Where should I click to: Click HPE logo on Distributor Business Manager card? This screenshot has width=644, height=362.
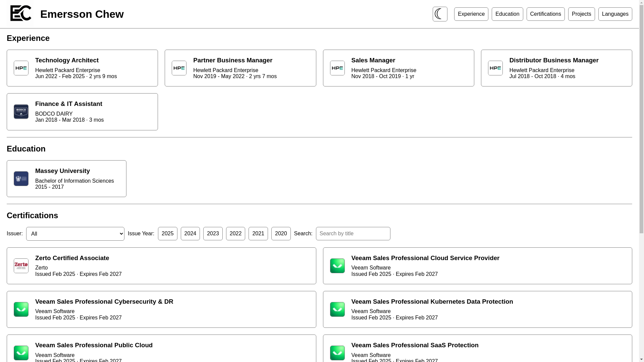coord(495,68)
